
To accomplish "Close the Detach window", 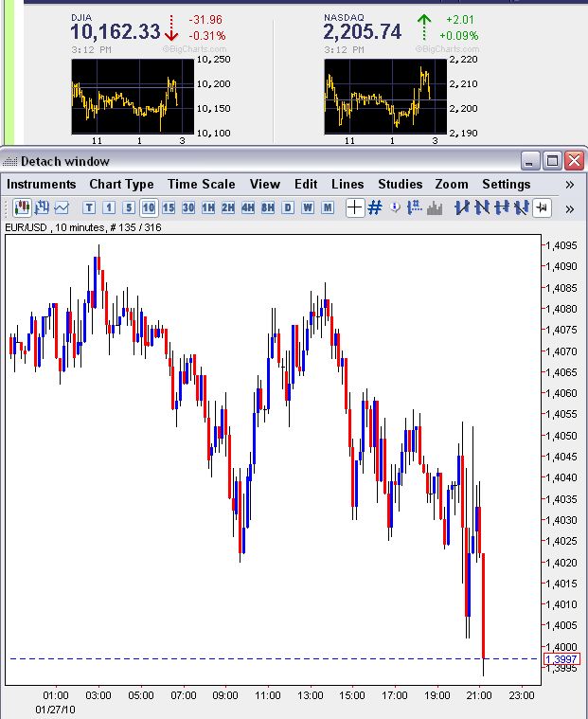I will 574,161.
